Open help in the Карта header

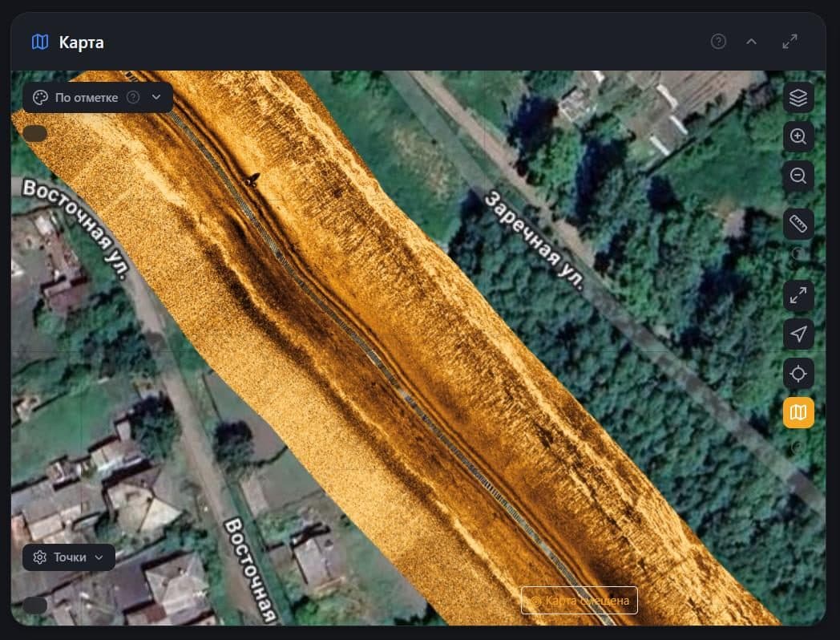pos(718,41)
